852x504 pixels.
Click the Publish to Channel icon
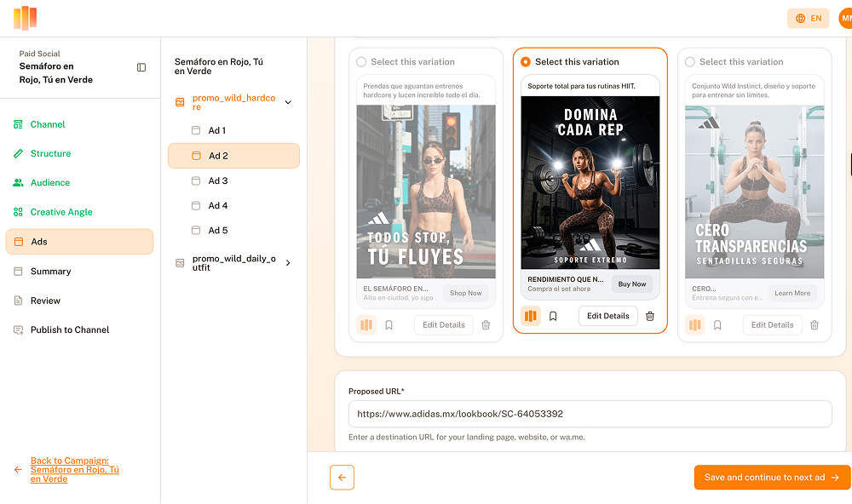[18, 330]
